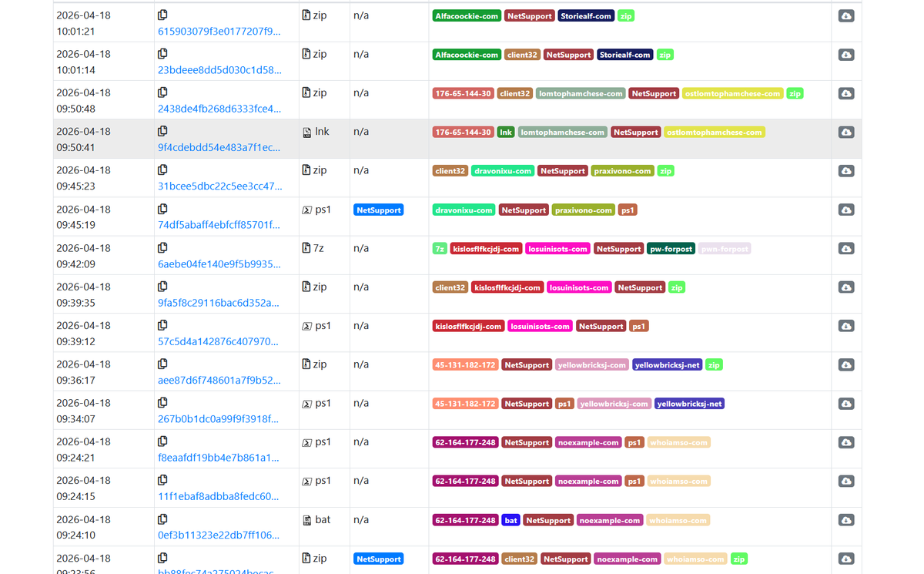Copy hash 615903079f3e0177207f9 via clipboard icon
This screenshot has width=924, height=574.
coord(162,15)
